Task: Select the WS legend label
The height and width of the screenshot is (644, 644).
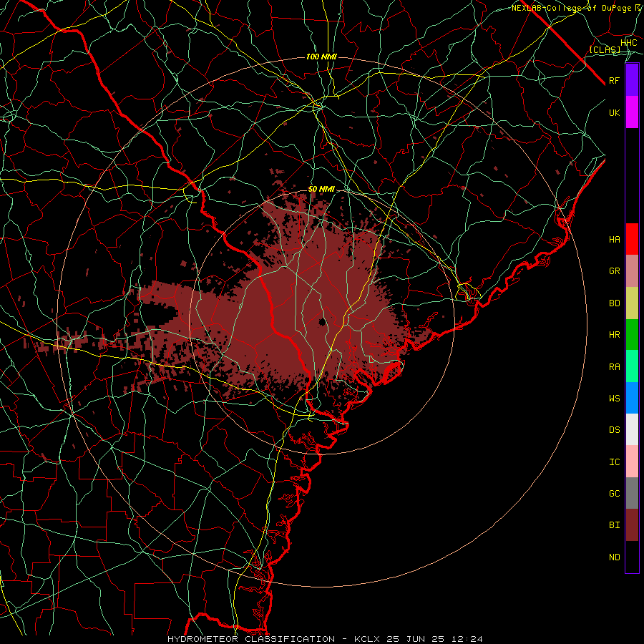Action: tap(614, 399)
